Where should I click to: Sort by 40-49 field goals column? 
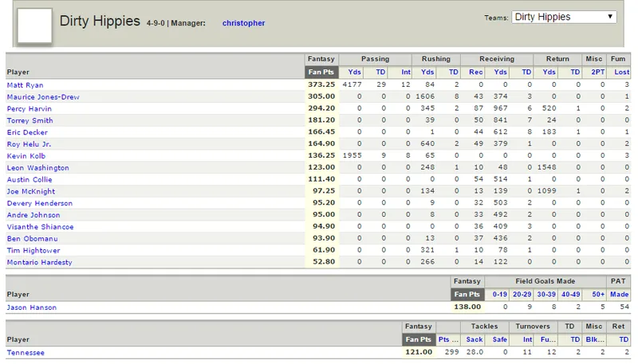(x=571, y=294)
